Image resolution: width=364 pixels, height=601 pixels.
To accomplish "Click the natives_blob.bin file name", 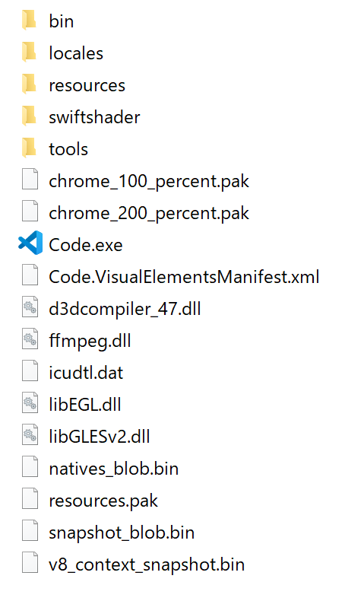I will click(x=114, y=469).
